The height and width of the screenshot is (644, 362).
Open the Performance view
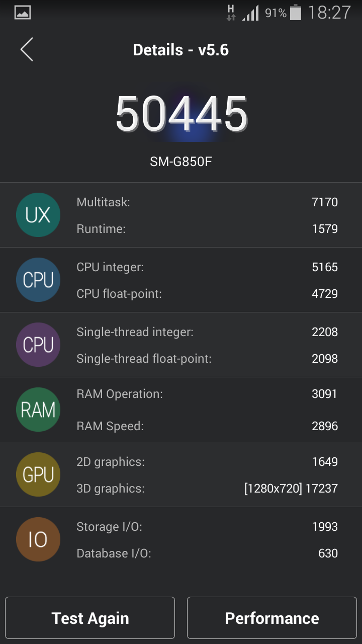coord(272,618)
